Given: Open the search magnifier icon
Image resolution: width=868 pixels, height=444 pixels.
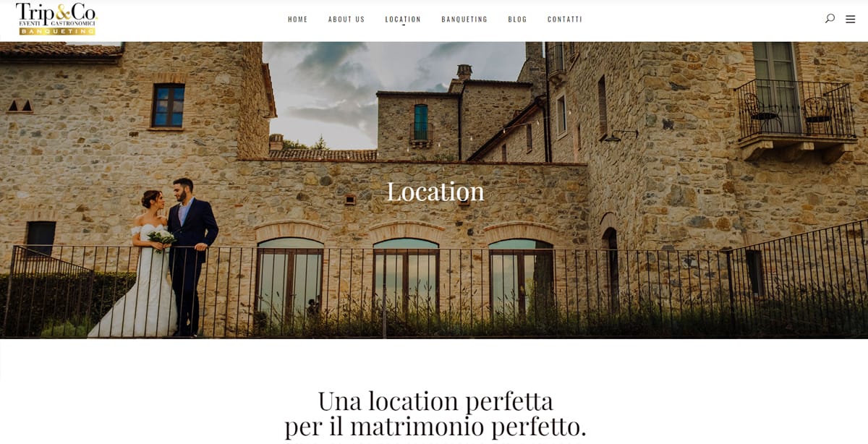Looking at the screenshot, I should coord(830,19).
